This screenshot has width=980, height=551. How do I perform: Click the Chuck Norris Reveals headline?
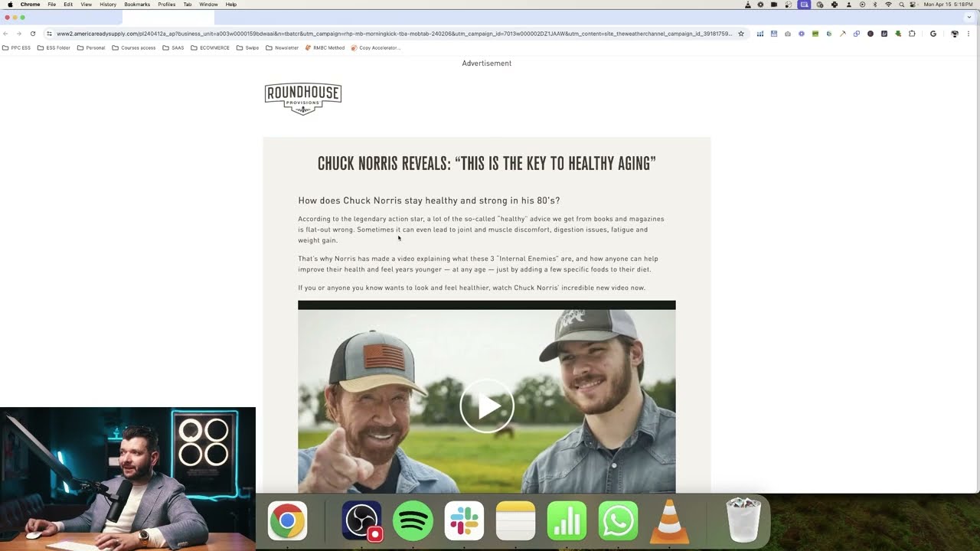coord(487,163)
